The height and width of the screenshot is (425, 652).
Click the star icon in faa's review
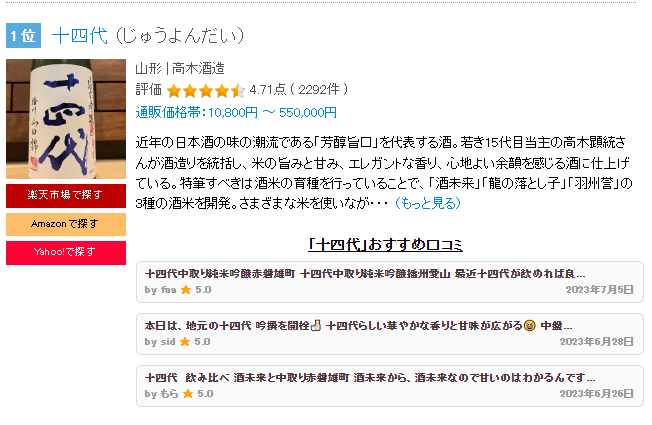click(186, 290)
